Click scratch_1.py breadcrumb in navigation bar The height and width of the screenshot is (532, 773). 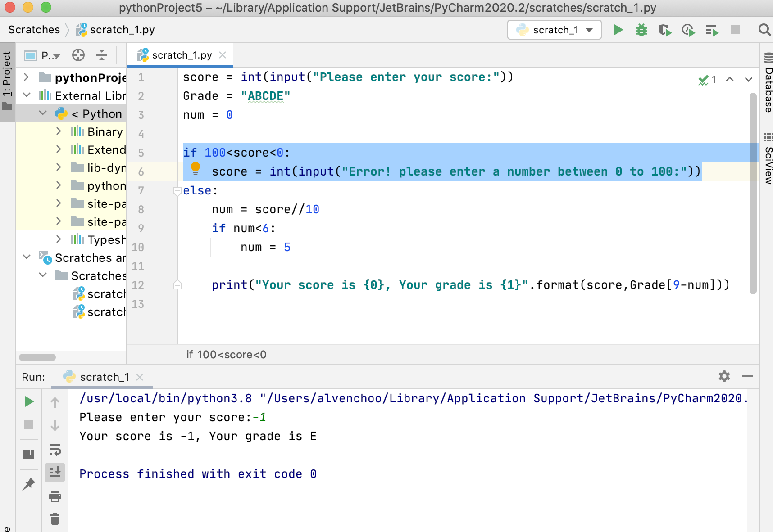(x=115, y=30)
